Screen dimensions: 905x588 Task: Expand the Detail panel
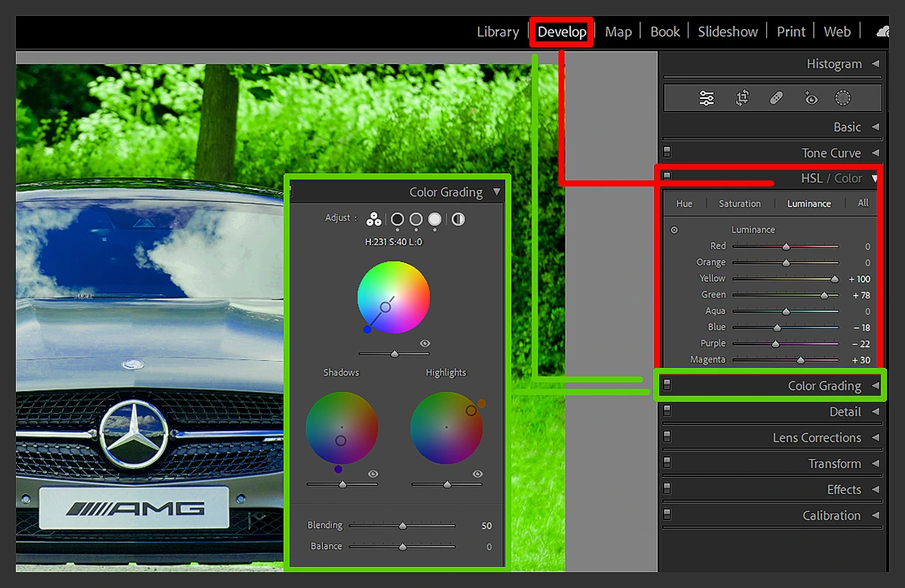(876, 412)
